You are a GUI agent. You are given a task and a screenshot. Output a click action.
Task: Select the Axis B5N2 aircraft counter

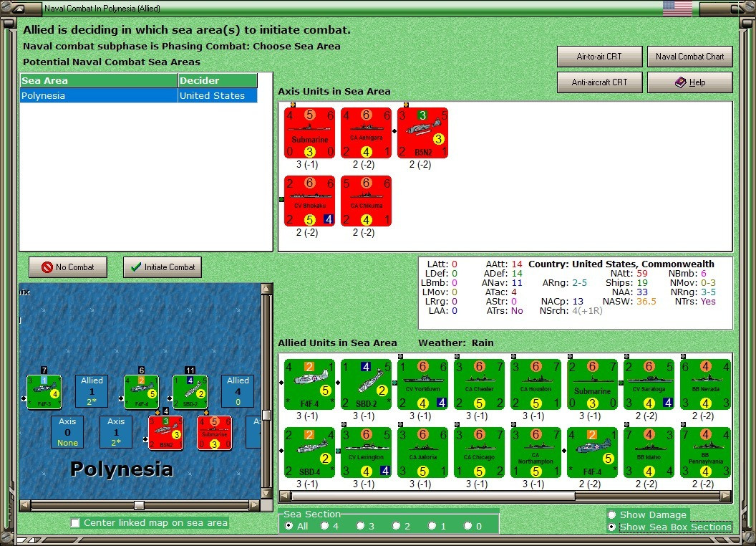(x=423, y=133)
